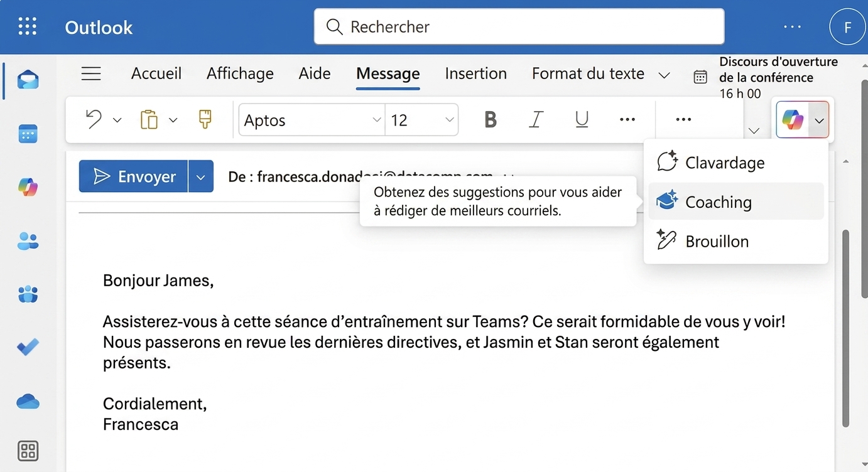
Task: Open the send options dropdown
Action: 200,177
